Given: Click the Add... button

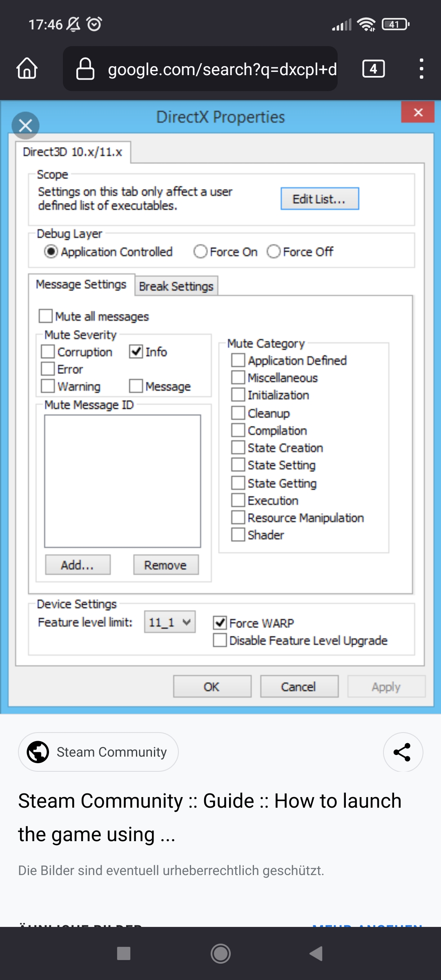Looking at the screenshot, I should click(78, 565).
